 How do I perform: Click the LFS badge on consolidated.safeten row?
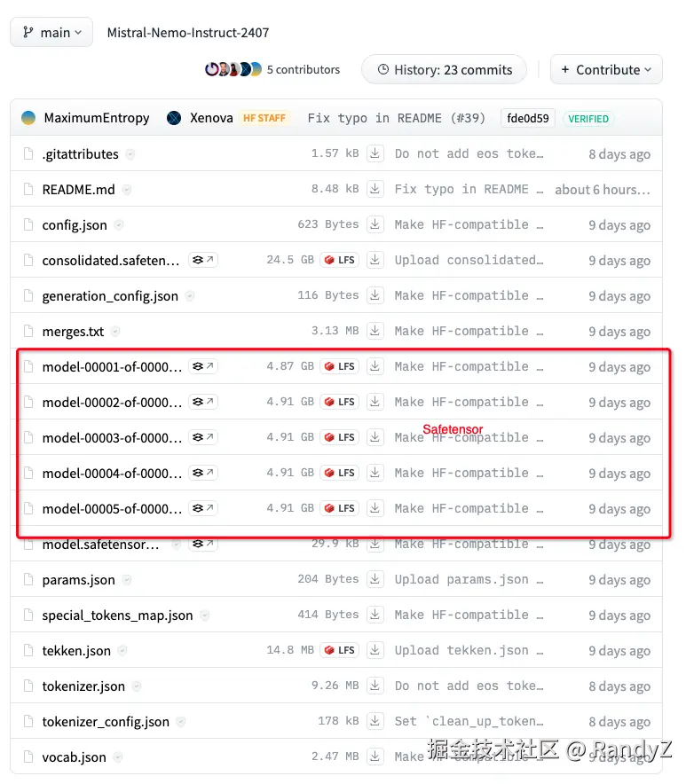(x=340, y=260)
